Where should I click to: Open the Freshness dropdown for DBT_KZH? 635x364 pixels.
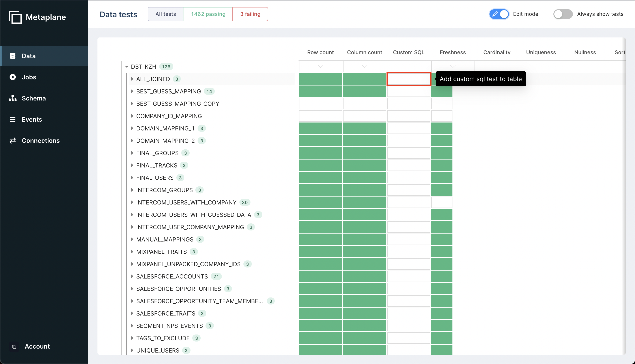pos(453,67)
